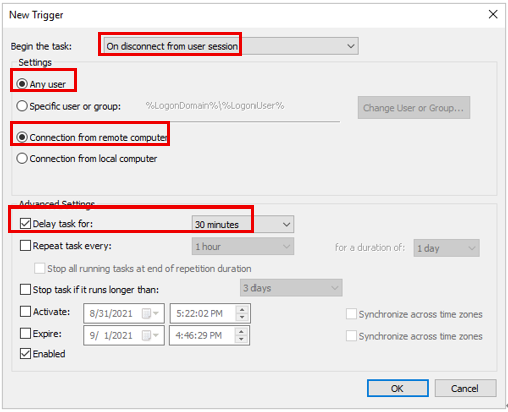This screenshot has width=508, height=412.
Task: Open calendar for the Activate date
Action: click(x=150, y=313)
